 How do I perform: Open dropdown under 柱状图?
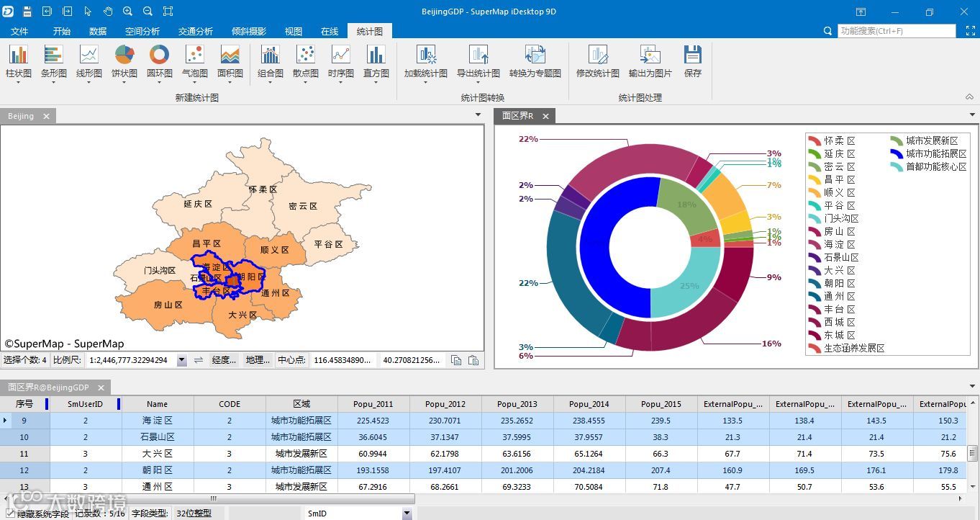(x=18, y=82)
